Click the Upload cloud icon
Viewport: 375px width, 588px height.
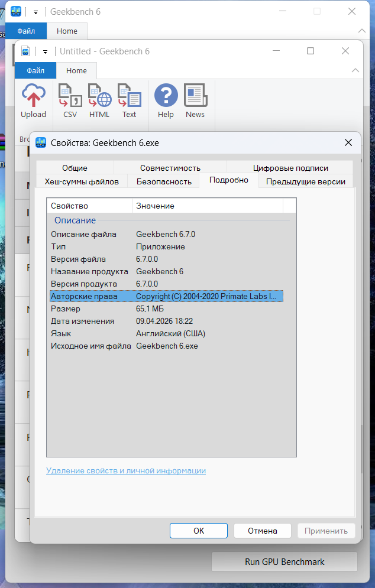pos(33,96)
